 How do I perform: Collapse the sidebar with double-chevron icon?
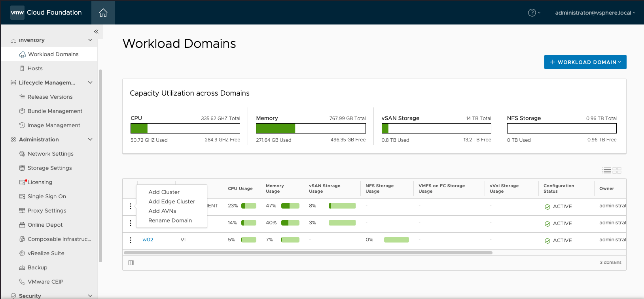96,32
